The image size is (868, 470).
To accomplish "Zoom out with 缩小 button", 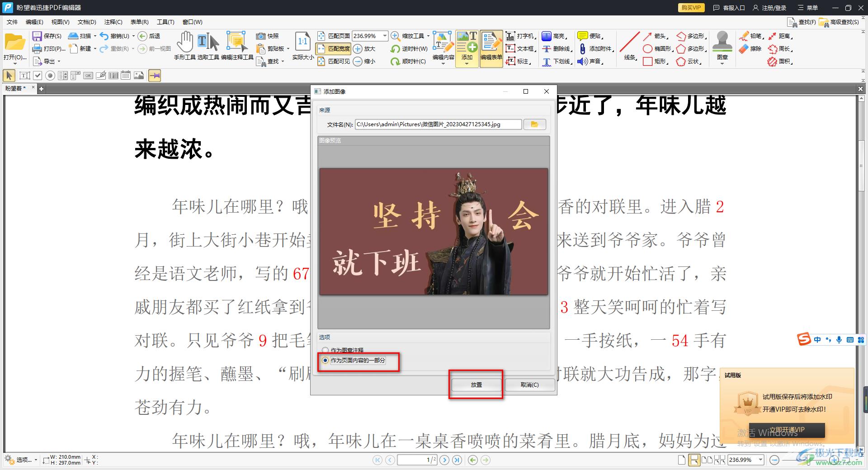I will [x=365, y=61].
